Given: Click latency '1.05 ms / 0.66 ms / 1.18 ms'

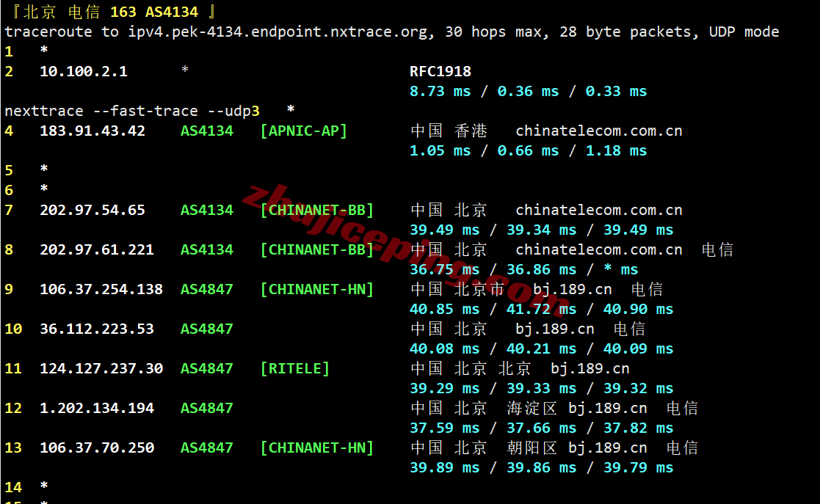Looking at the screenshot, I should [528, 151].
